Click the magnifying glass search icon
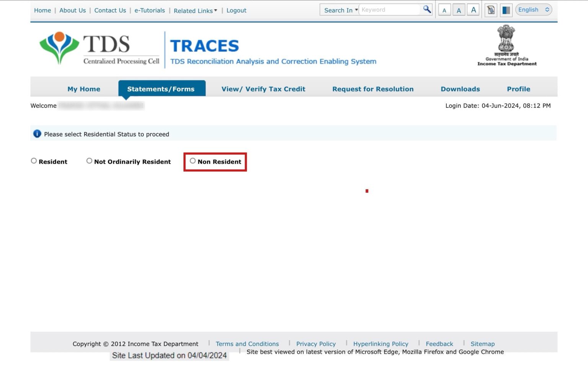Image resolution: width=588 pixels, height=387 pixels. (x=427, y=10)
